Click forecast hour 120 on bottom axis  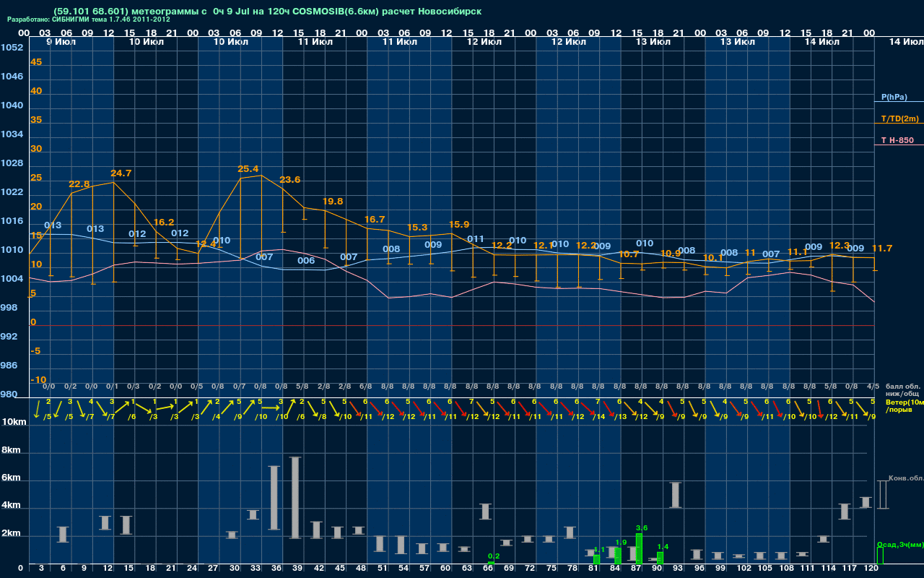point(871,569)
